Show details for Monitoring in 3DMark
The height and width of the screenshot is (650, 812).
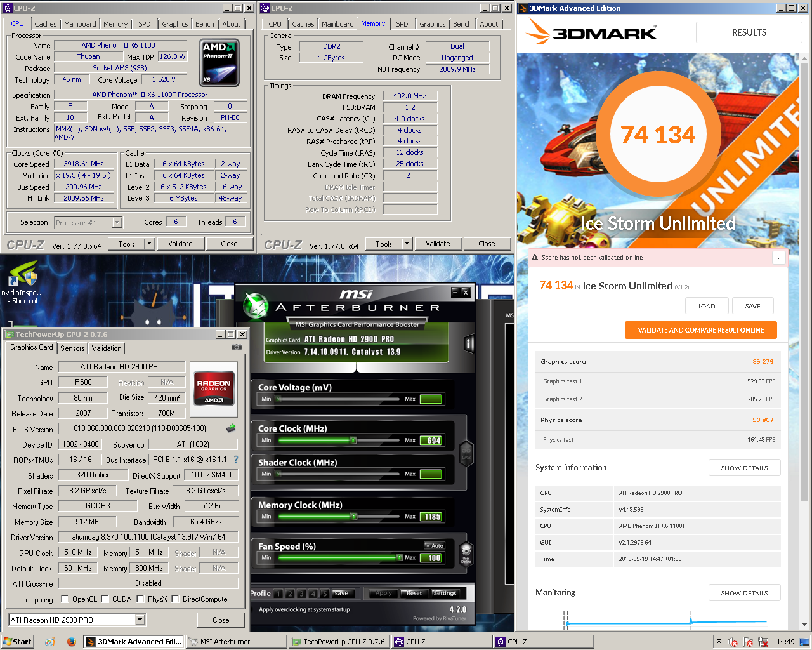[744, 593]
